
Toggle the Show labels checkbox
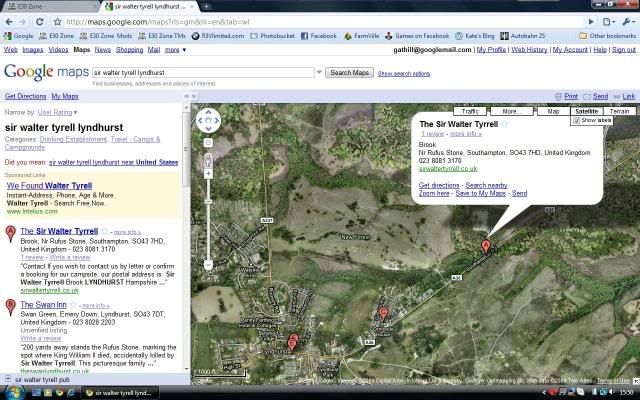577,121
